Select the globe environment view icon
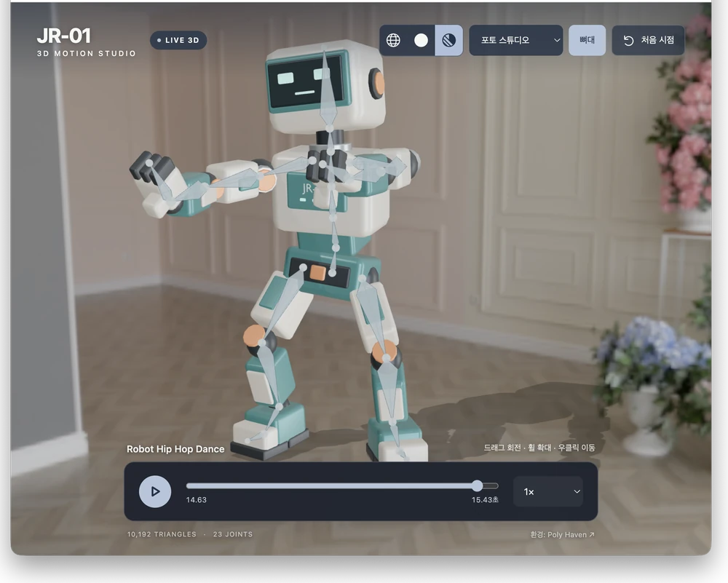Viewport: 728px width, 583px height. [393, 40]
